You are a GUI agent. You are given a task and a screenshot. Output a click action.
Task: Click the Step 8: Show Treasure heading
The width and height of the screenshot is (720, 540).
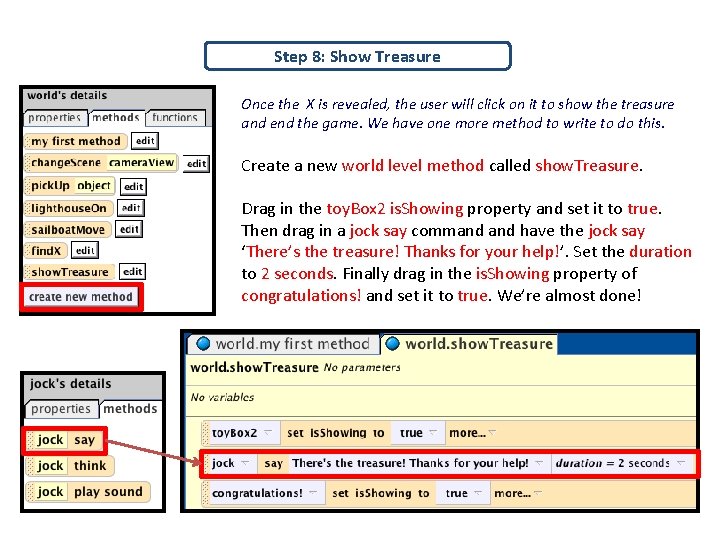coord(357,56)
